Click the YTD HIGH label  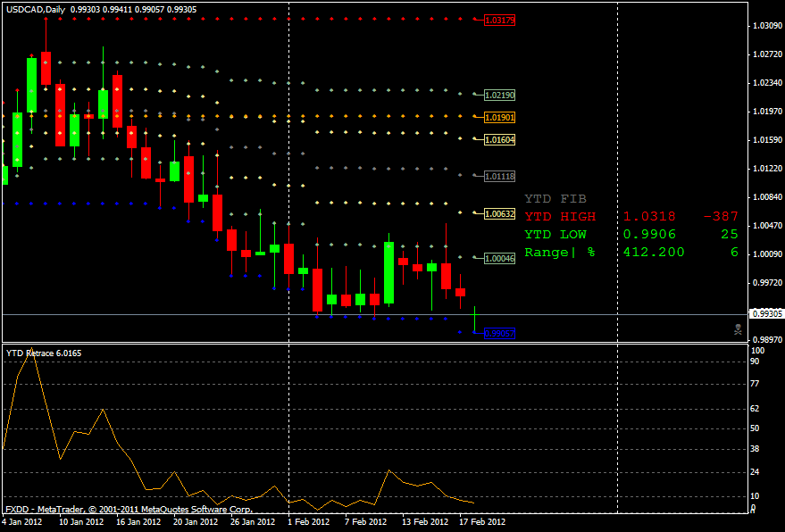pos(560,217)
